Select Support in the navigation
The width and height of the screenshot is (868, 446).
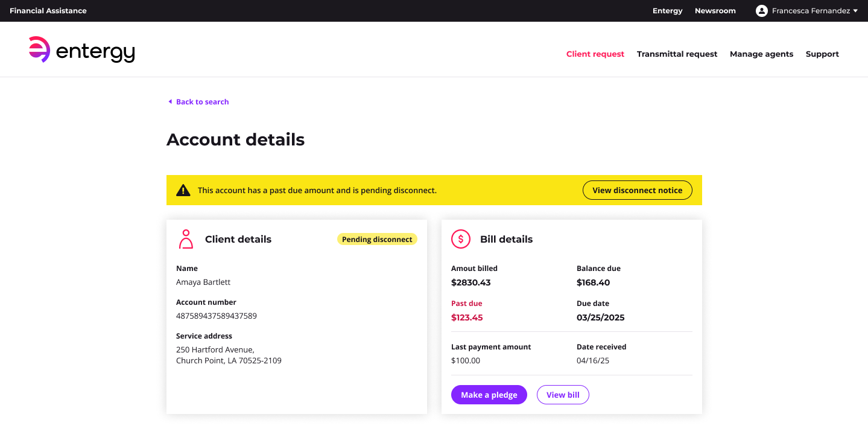point(822,54)
